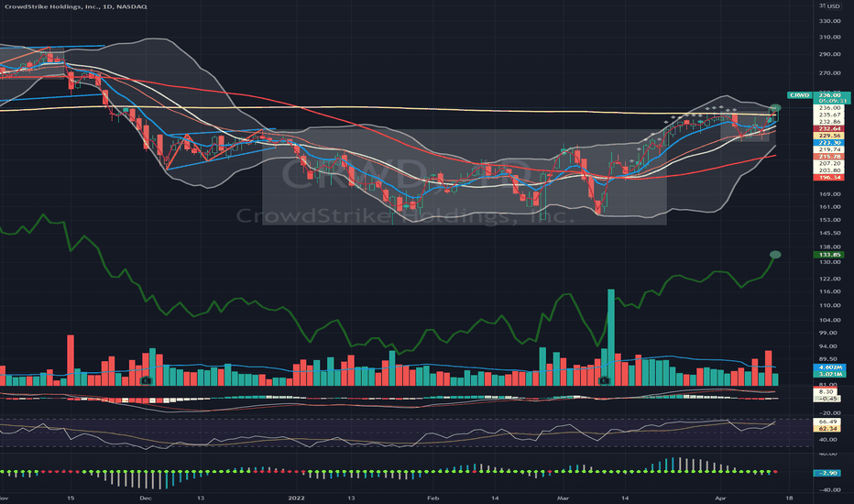The height and width of the screenshot is (504, 854).
Task: Click the 4.002M volume average label
Action: tap(827, 367)
